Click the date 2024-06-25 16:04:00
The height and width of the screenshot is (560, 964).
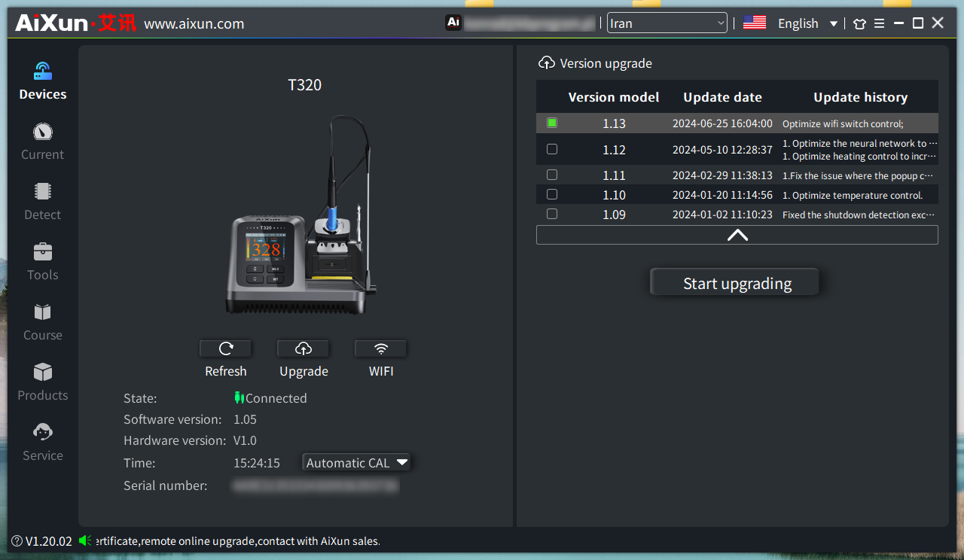coord(722,123)
